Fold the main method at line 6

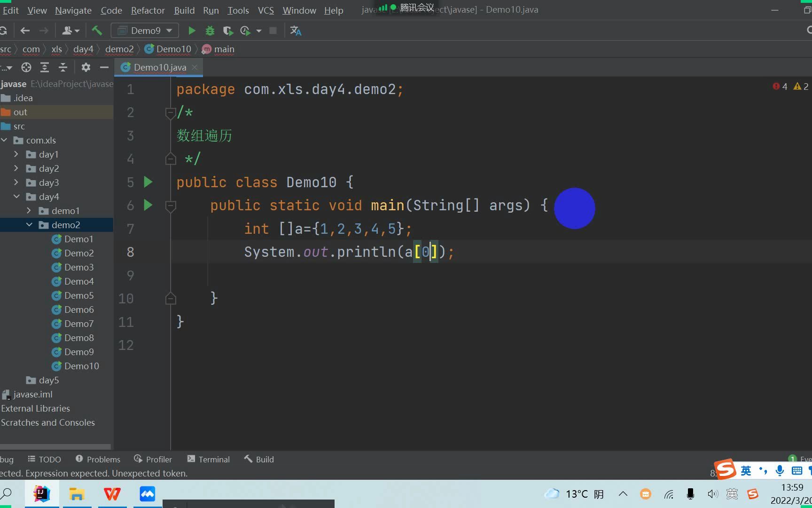pyautogui.click(x=171, y=206)
